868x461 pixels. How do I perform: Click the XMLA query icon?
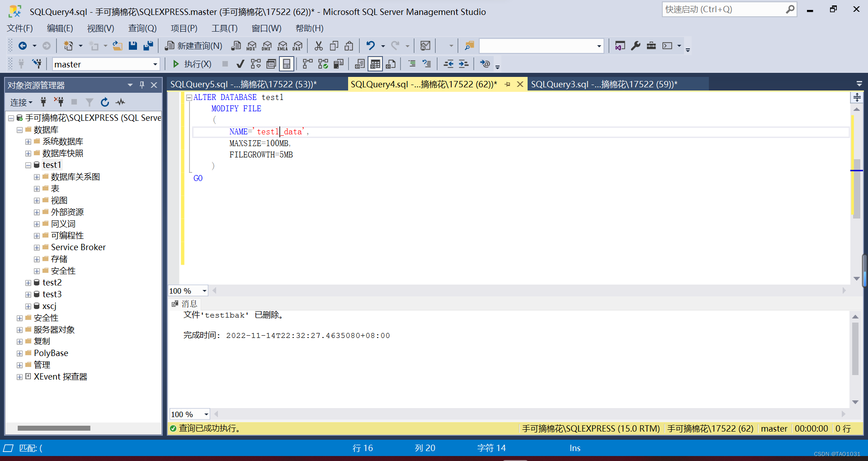[x=283, y=46]
